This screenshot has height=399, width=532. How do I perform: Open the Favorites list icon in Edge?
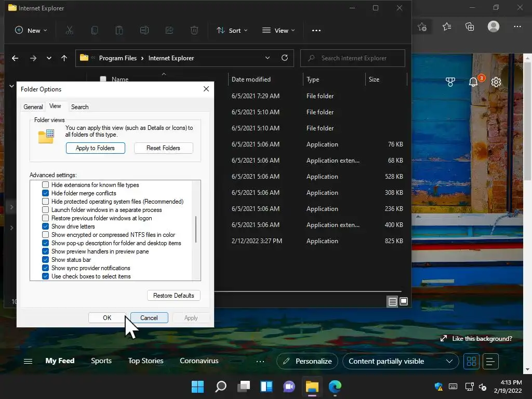[447, 26]
